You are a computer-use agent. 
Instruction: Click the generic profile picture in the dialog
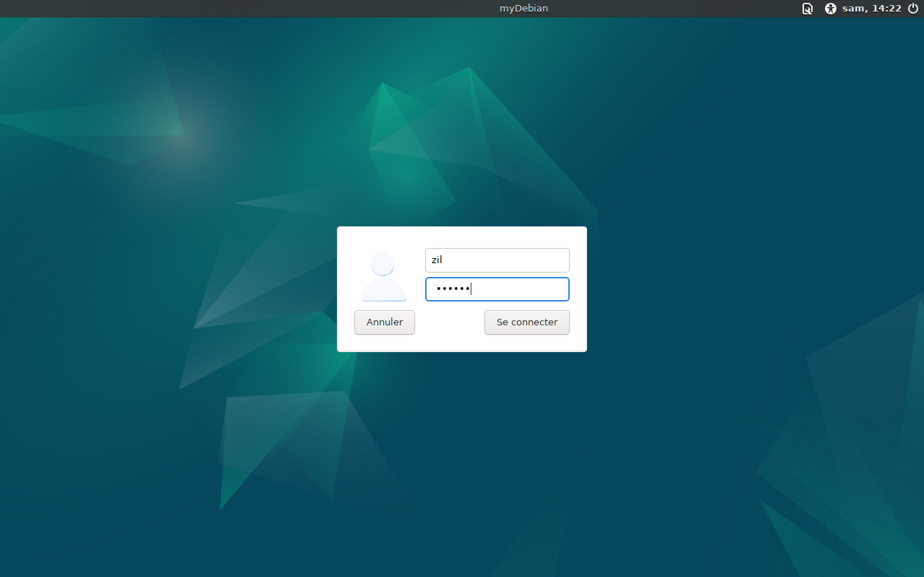click(382, 276)
